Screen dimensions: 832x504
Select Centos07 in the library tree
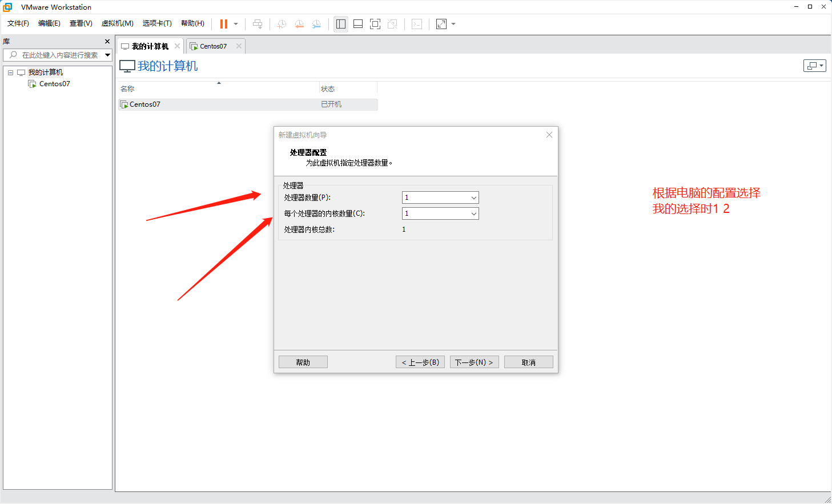(55, 84)
